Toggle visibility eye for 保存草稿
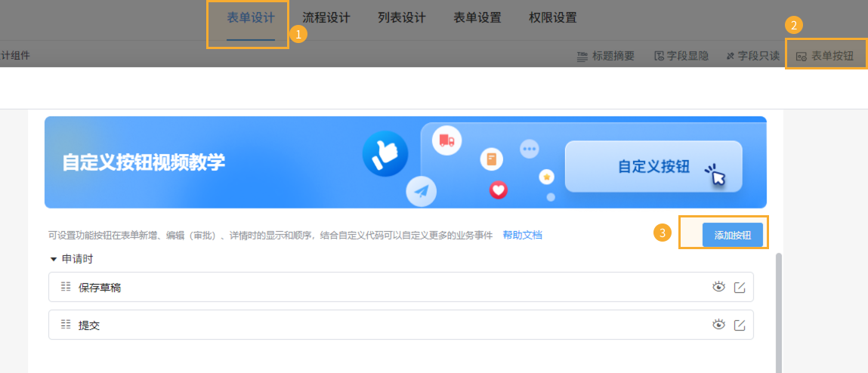The height and width of the screenshot is (373, 868). point(718,287)
